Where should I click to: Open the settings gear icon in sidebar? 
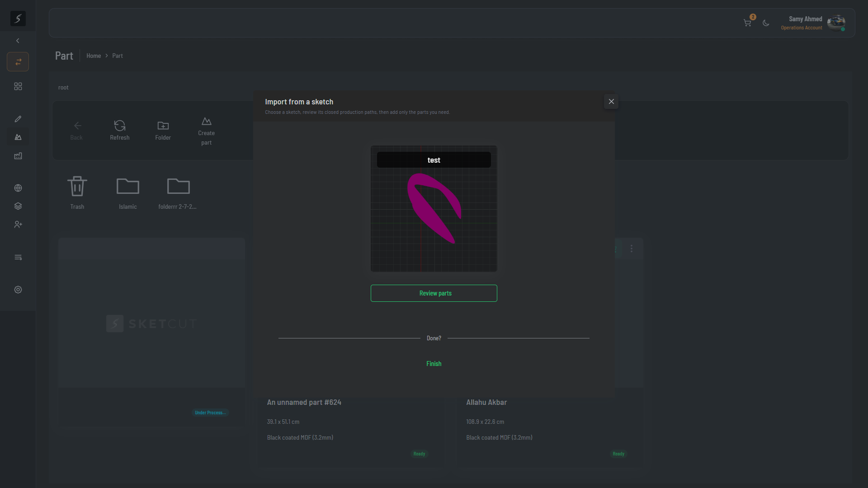[x=18, y=290]
